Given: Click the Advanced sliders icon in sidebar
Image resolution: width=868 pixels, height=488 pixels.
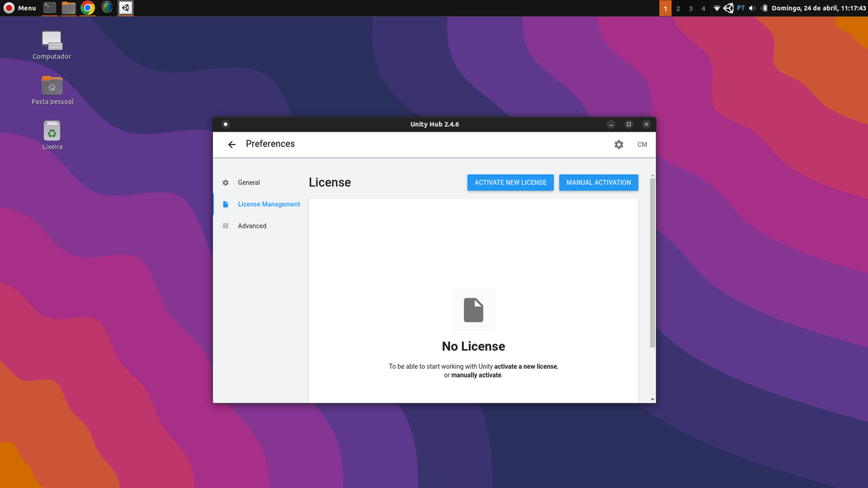Looking at the screenshot, I should point(226,226).
